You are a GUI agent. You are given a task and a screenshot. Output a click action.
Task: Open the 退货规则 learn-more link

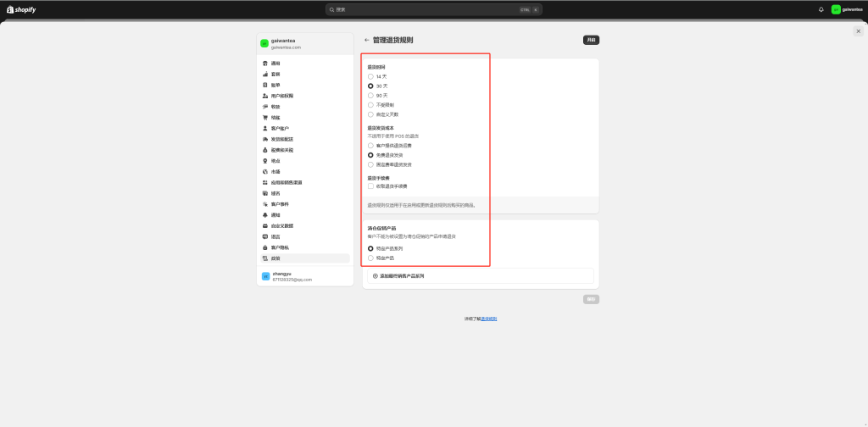pos(489,319)
